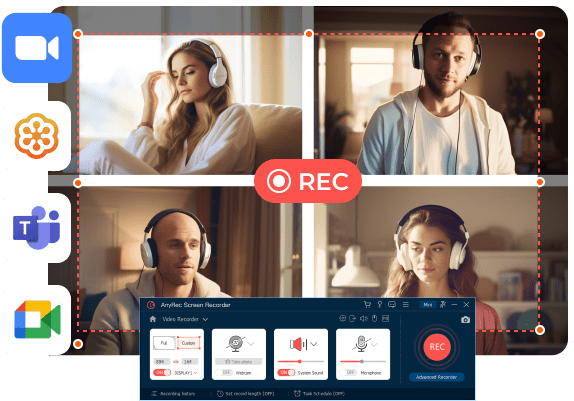Expand the Video Recorder mode dropdown
This screenshot has width=574, height=401.
tap(205, 319)
